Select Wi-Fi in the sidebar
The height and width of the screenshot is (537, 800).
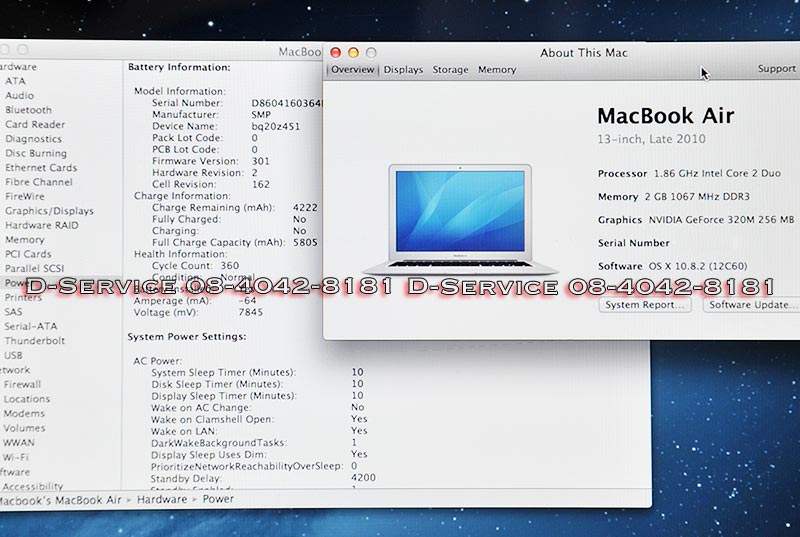[15, 457]
